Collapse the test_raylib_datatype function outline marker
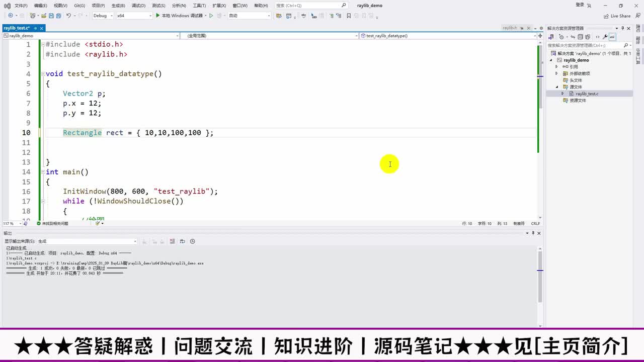This screenshot has height=362, width=644. click(x=43, y=74)
